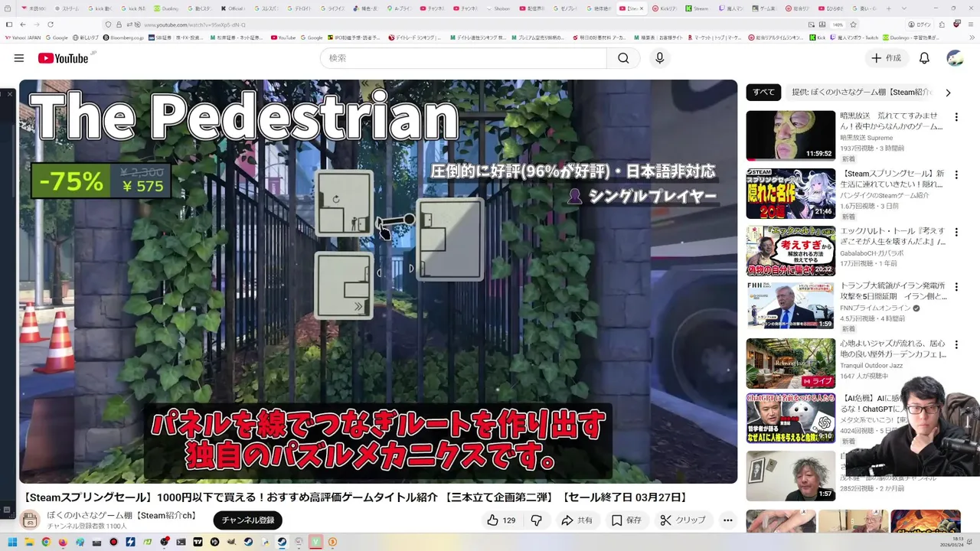
Task: Open the browser sidebar toggle icon
Action: coord(9,24)
